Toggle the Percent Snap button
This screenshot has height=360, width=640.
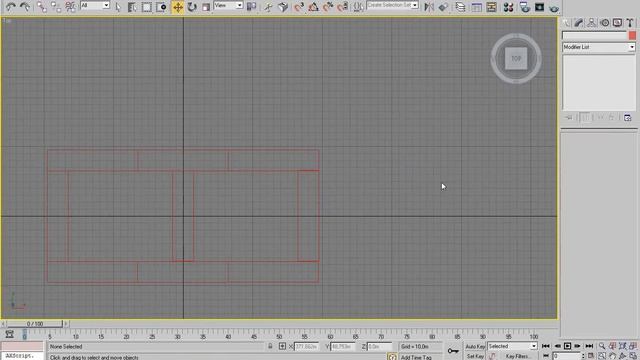[x=328, y=7]
